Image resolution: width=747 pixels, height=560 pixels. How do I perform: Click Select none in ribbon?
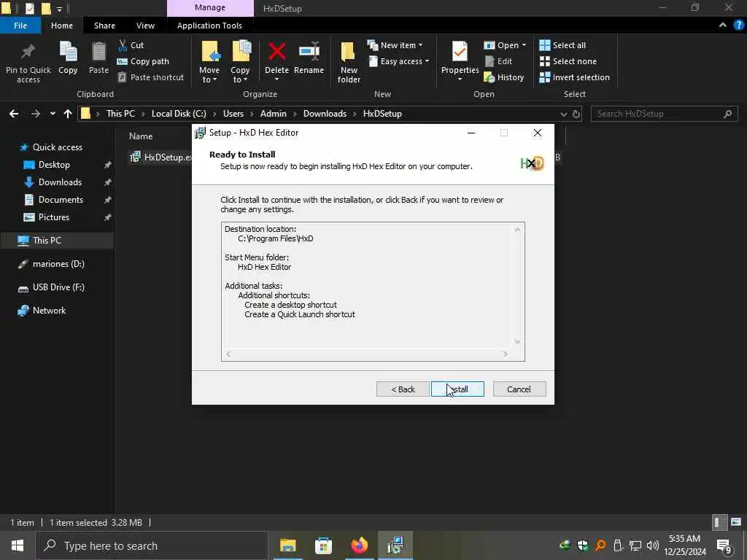coord(568,61)
